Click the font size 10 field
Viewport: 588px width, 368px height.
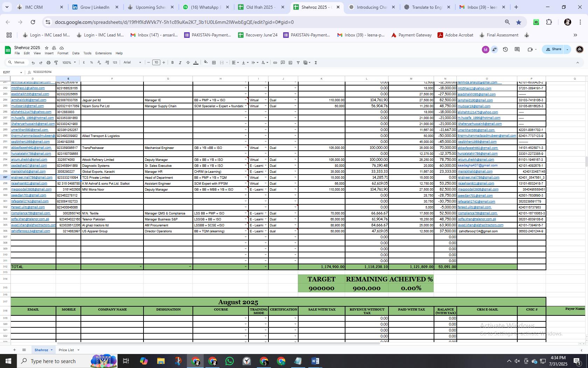click(x=156, y=63)
